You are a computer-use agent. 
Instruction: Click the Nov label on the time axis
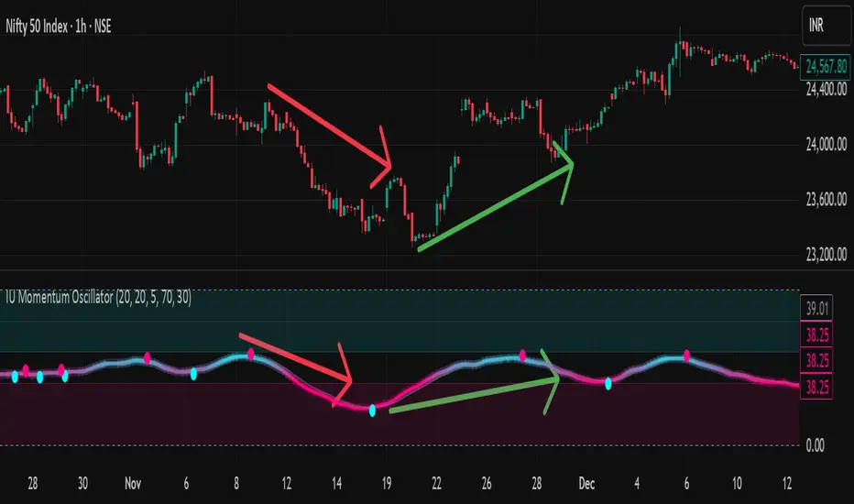click(134, 483)
